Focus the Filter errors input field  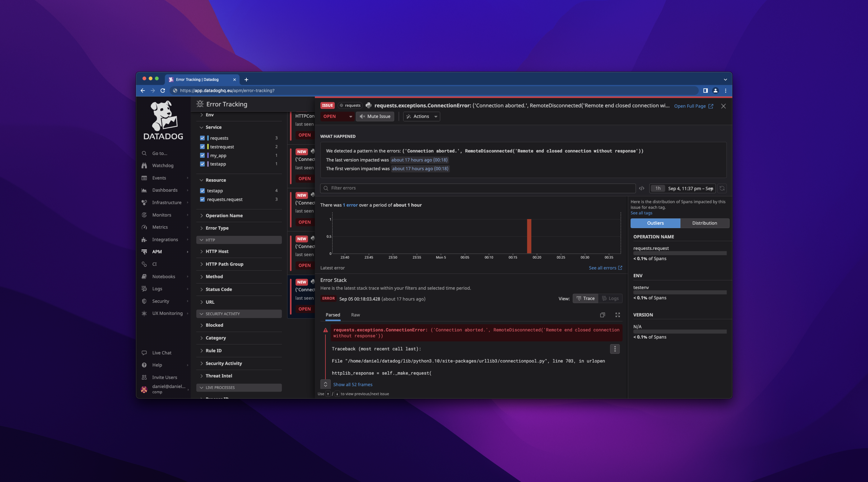(478, 188)
